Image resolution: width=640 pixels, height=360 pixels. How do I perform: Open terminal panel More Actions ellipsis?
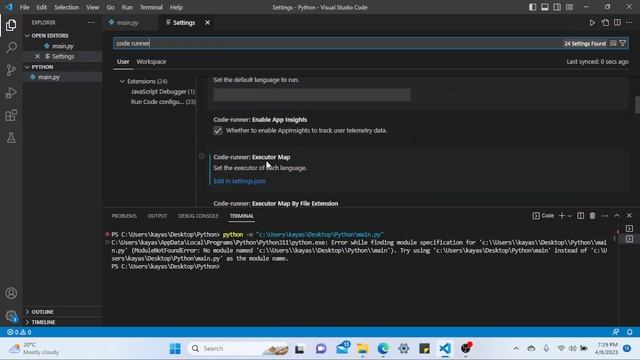(605, 216)
